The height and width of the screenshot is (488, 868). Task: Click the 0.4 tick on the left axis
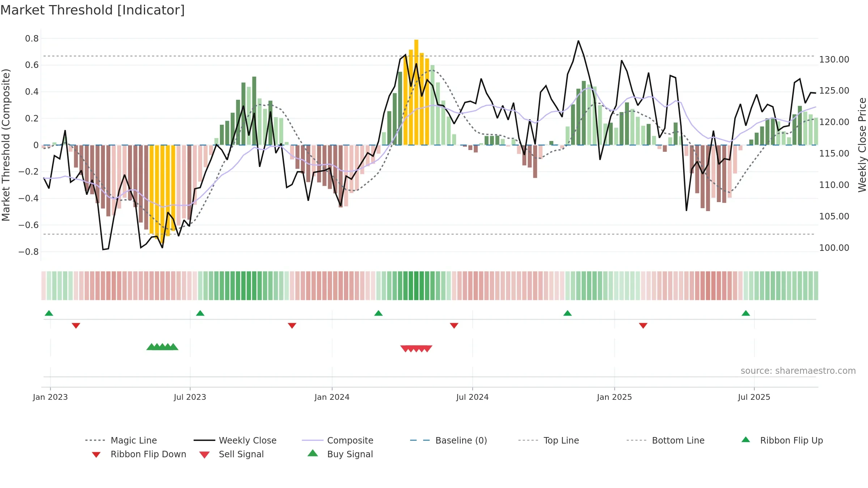(x=32, y=92)
